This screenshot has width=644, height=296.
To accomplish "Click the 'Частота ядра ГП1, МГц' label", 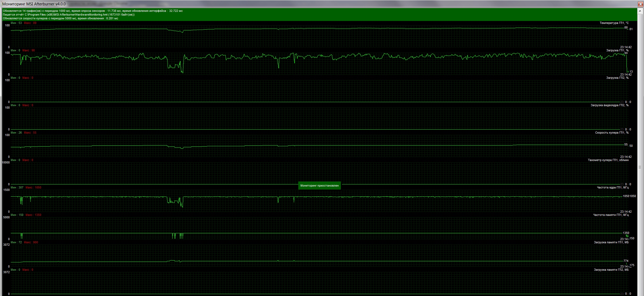I will [x=613, y=188].
